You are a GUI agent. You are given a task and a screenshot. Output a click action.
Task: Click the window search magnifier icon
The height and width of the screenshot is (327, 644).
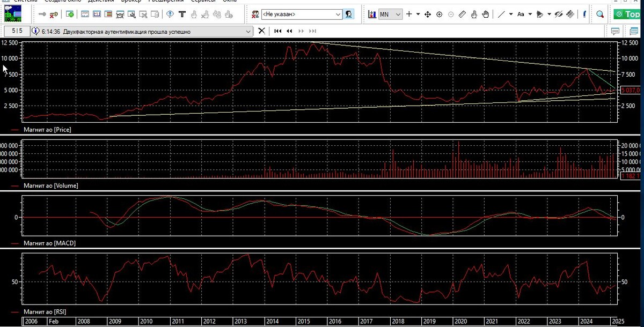[x=132, y=14]
